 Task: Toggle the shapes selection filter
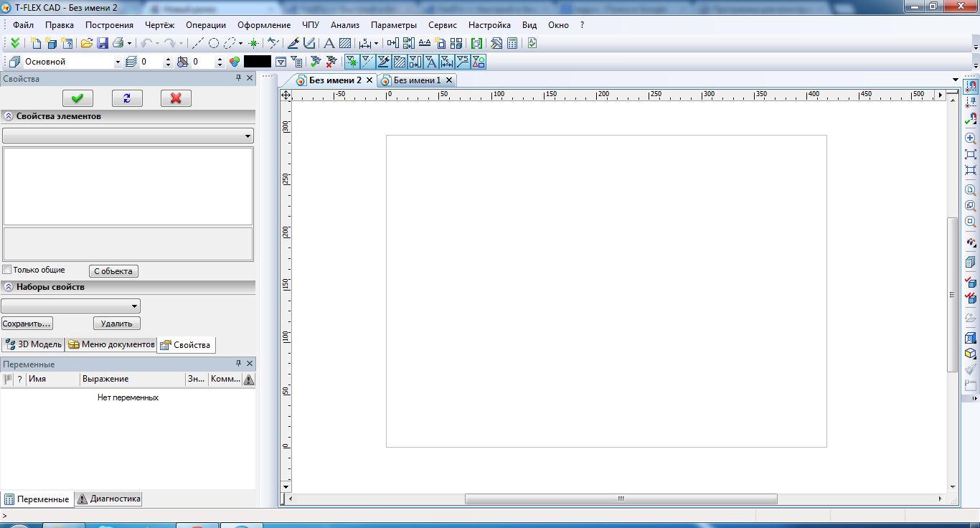(x=478, y=62)
